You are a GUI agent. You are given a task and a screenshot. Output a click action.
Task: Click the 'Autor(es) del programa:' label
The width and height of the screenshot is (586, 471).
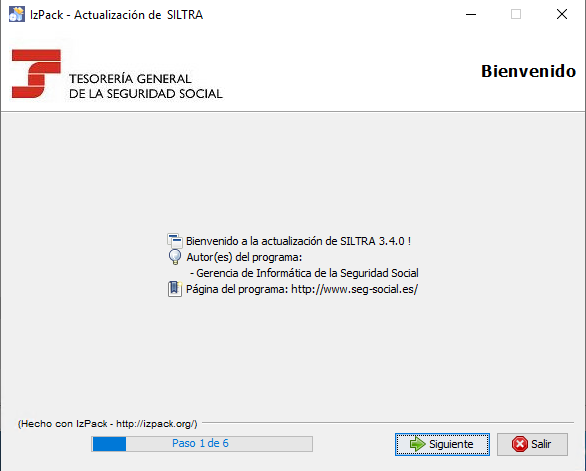point(244,257)
